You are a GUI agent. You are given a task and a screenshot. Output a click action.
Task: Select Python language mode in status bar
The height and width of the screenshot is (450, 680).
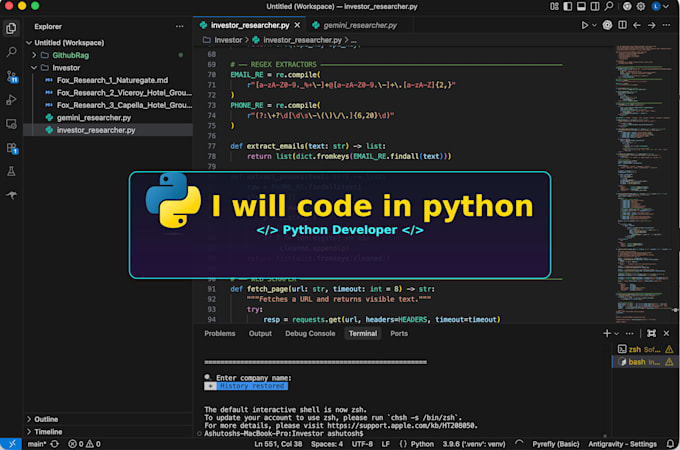[x=422, y=444]
